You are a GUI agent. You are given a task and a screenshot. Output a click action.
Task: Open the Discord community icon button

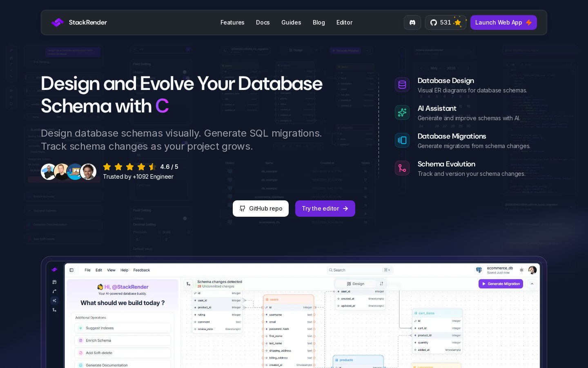412,22
